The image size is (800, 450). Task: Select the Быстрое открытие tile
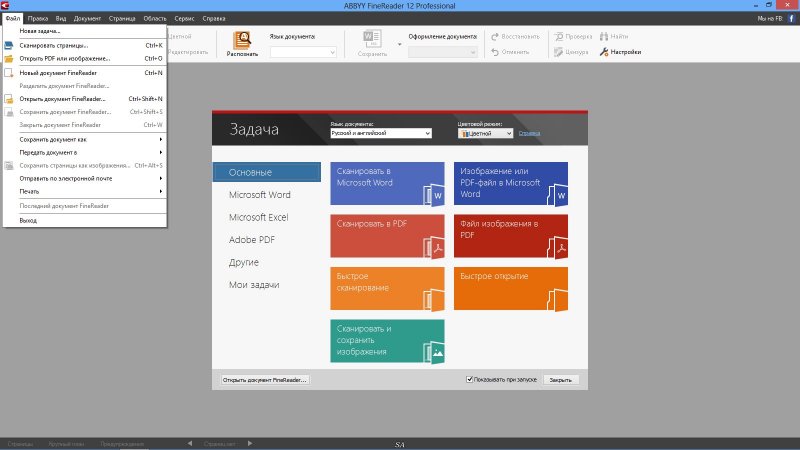pos(511,289)
